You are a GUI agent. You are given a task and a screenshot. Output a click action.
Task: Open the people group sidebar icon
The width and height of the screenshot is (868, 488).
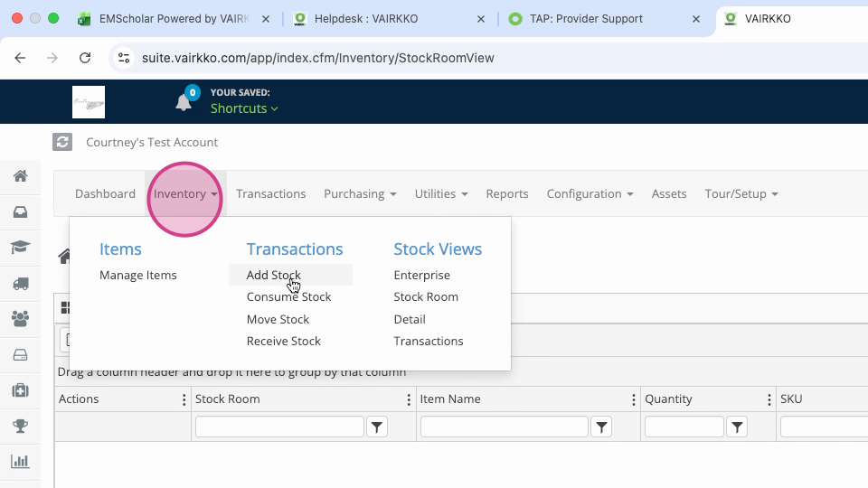(21, 319)
